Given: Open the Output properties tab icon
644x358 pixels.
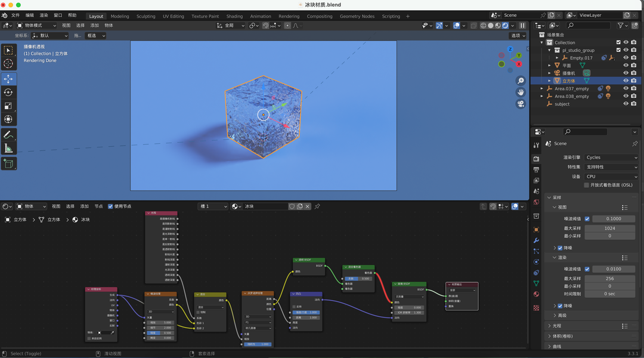Looking at the screenshot, I should [x=536, y=170].
